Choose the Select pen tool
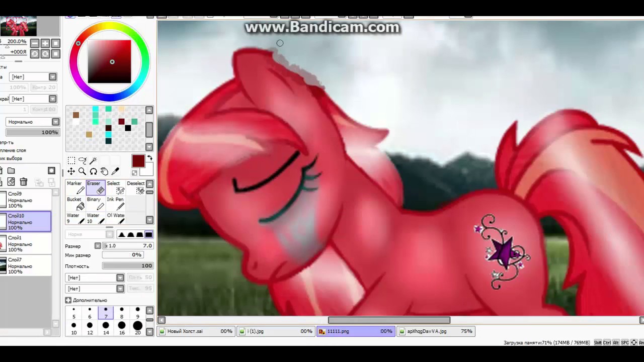 115,187
